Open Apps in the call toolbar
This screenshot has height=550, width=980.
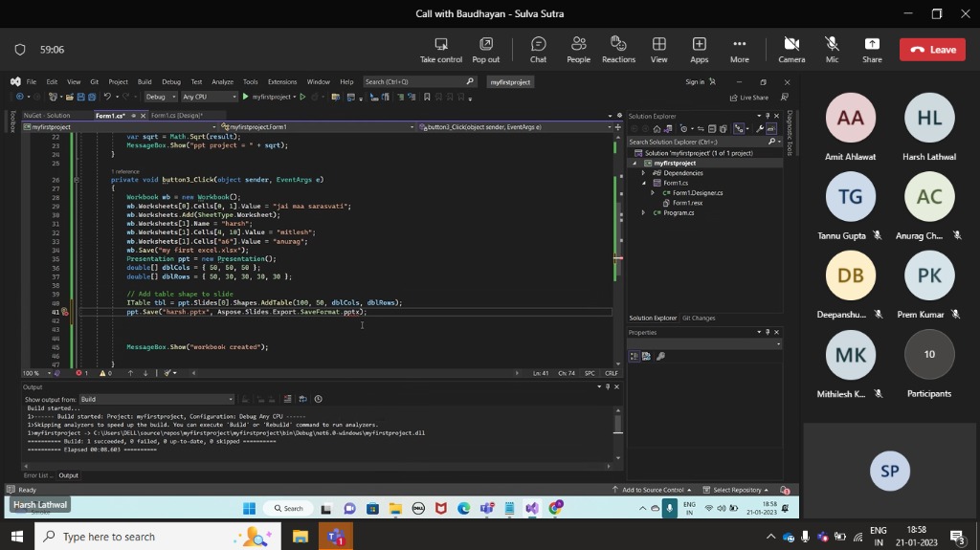699,45
